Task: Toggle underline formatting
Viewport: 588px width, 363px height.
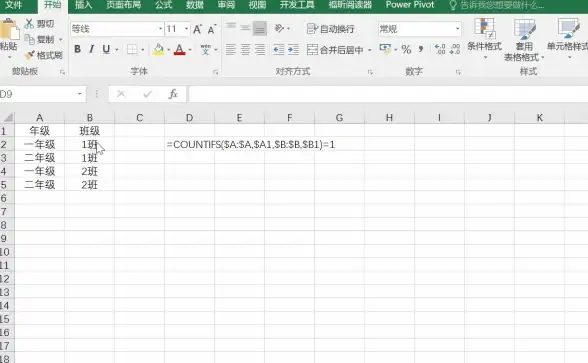Action: 106,49
